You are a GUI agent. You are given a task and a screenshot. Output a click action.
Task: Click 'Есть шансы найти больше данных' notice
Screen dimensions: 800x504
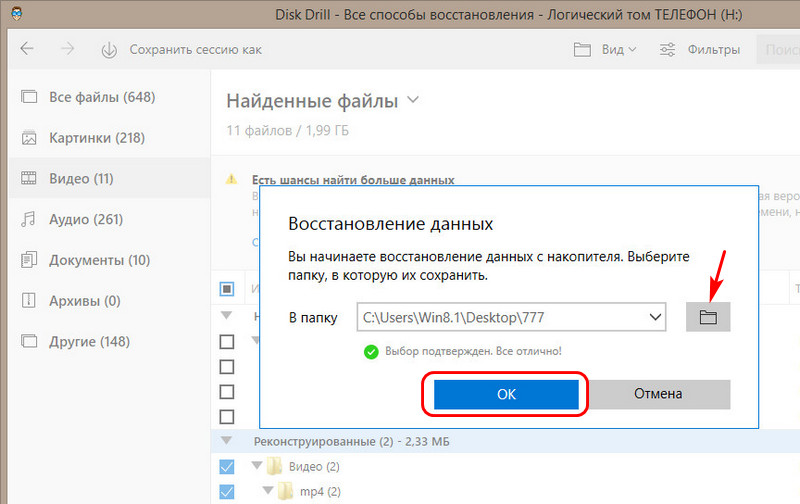353,180
